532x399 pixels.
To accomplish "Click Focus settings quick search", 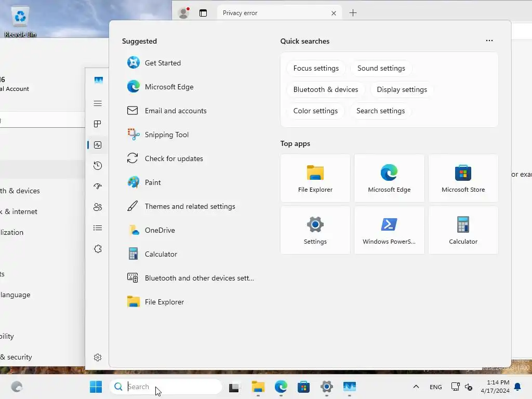I will 316,68.
